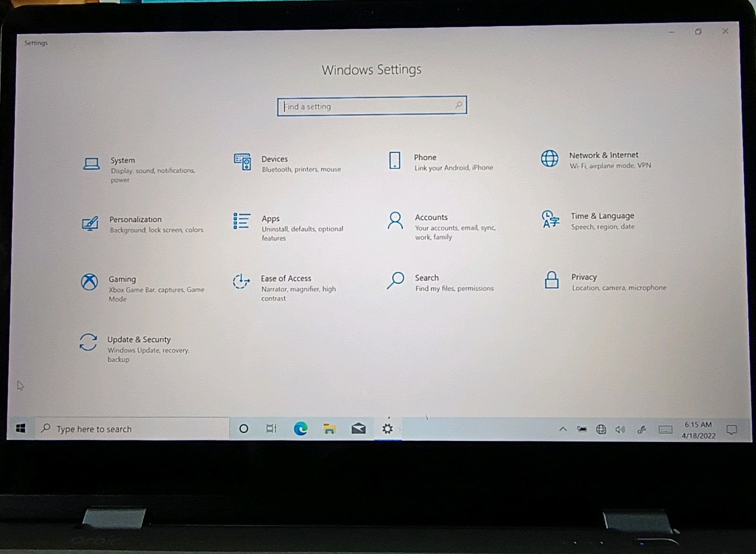The height and width of the screenshot is (554, 756).
Task: Click the pen workspace tray icon
Action: point(641,430)
